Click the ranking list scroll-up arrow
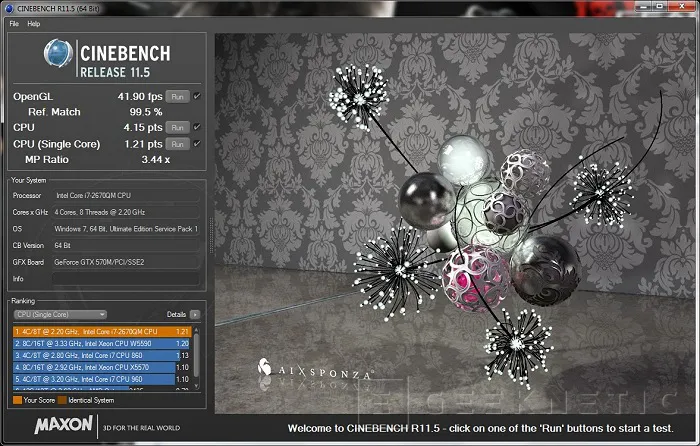The height and width of the screenshot is (446, 700). point(196,330)
